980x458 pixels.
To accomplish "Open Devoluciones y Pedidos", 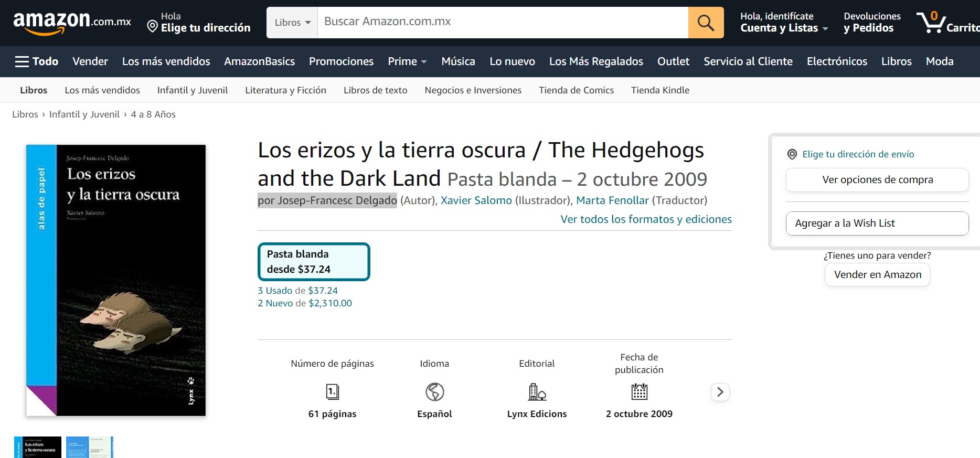I will (x=872, y=22).
